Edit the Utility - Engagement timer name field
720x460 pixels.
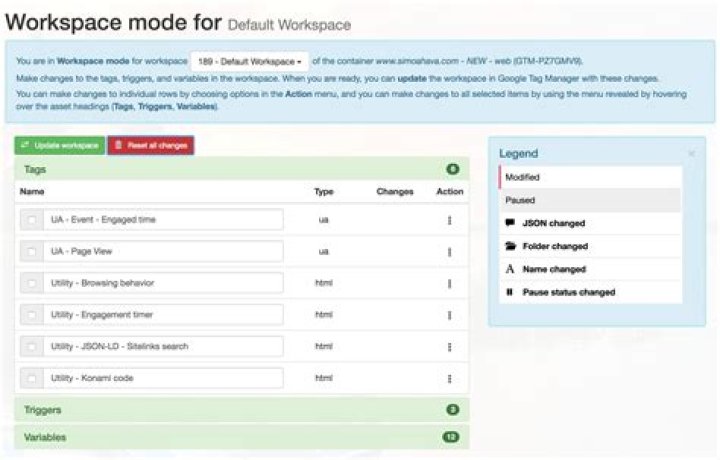click(x=163, y=315)
